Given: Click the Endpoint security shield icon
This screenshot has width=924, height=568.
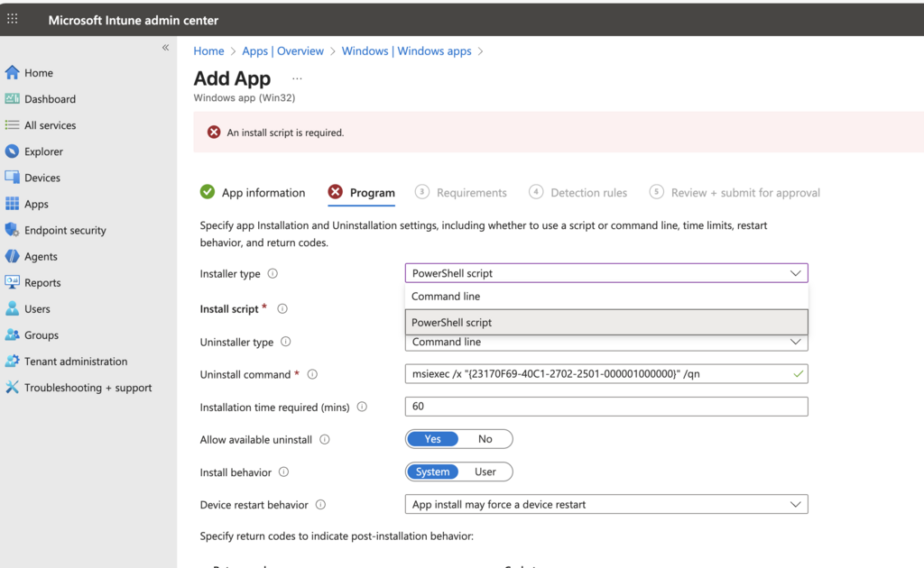Looking at the screenshot, I should coord(12,230).
